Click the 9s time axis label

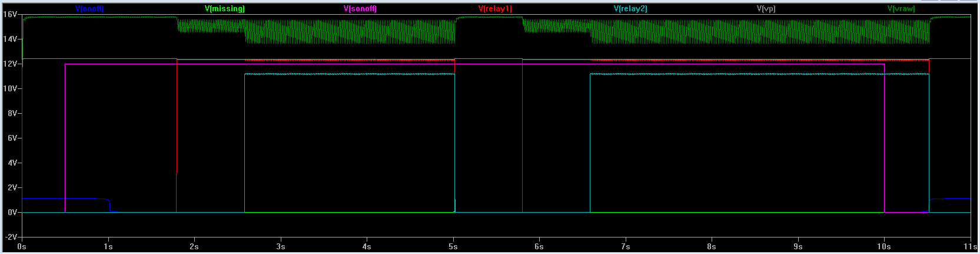pyautogui.click(x=798, y=247)
